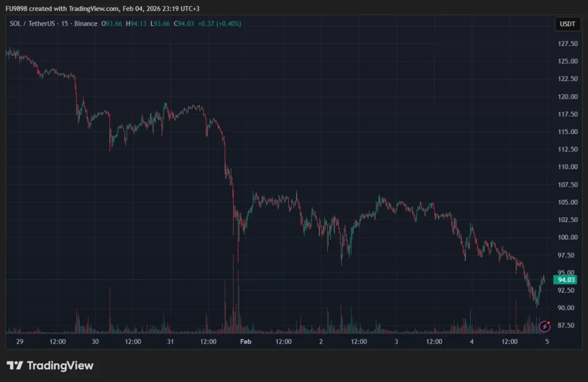The height and width of the screenshot is (382, 588).
Task: Click the 5 date label on time axis
Action: (547, 341)
